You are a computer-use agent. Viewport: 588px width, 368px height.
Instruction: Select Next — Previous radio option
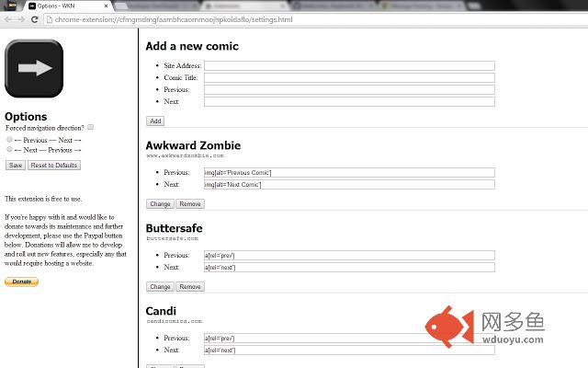point(10,149)
